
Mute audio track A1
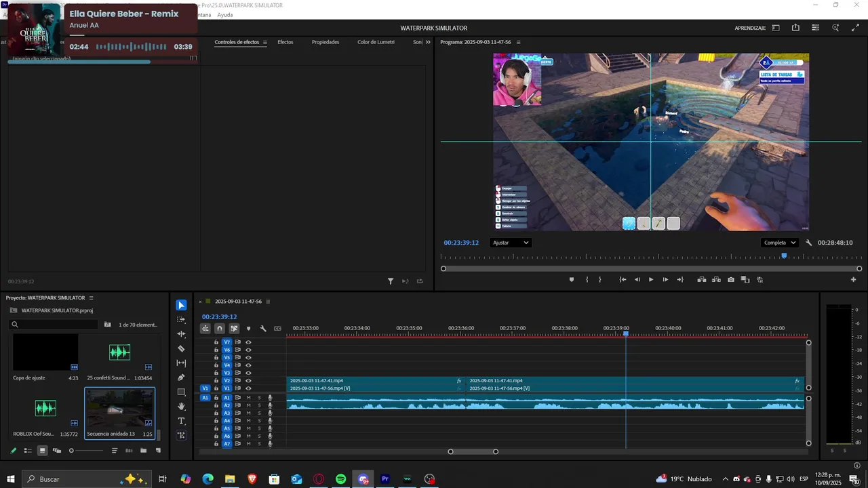point(248,398)
